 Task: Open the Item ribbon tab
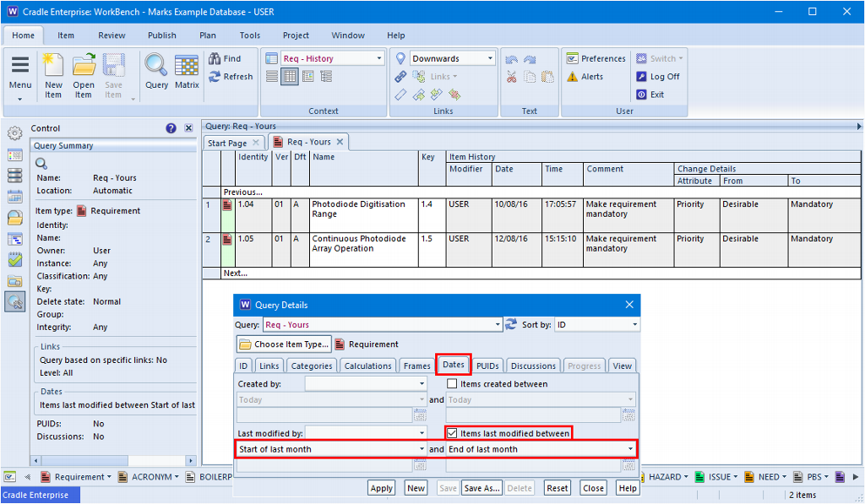pyautogui.click(x=66, y=35)
